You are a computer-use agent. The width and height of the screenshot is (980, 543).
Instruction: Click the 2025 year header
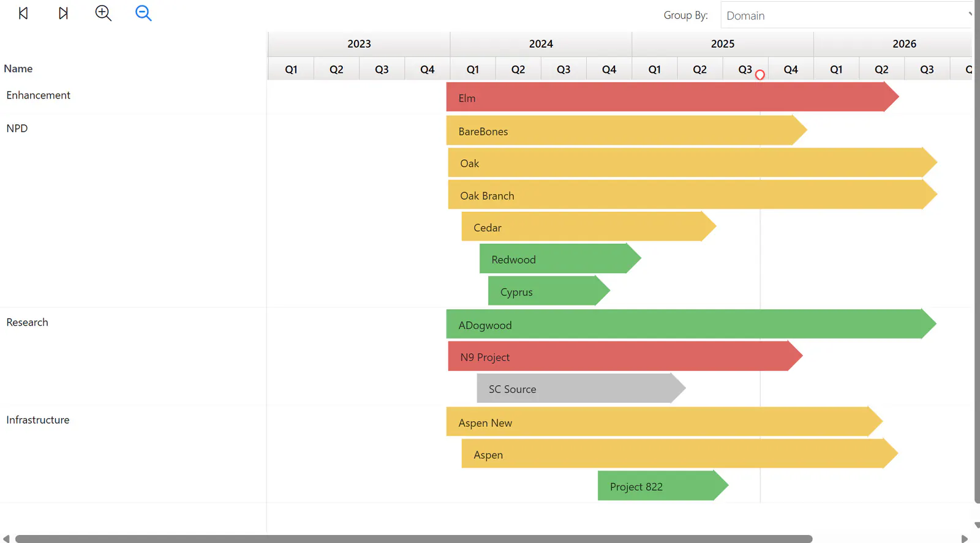click(x=723, y=44)
